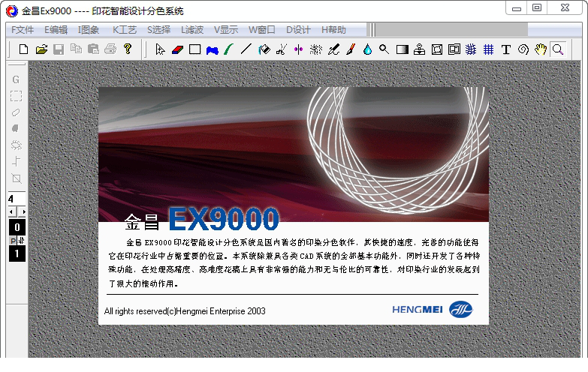Click the Paste clipboard icon
Image resolution: width=588 pixels, height=372 pixels.
(93, 49)
